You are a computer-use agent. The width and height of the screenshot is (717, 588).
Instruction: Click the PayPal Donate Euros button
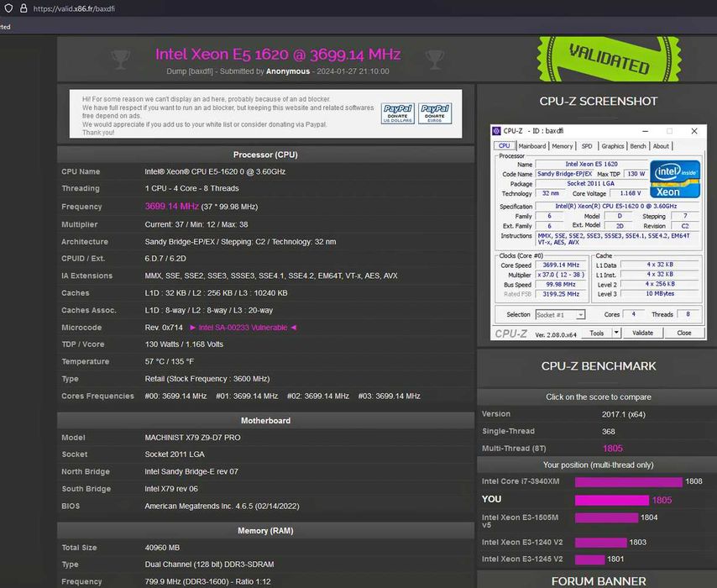point(435,113)
